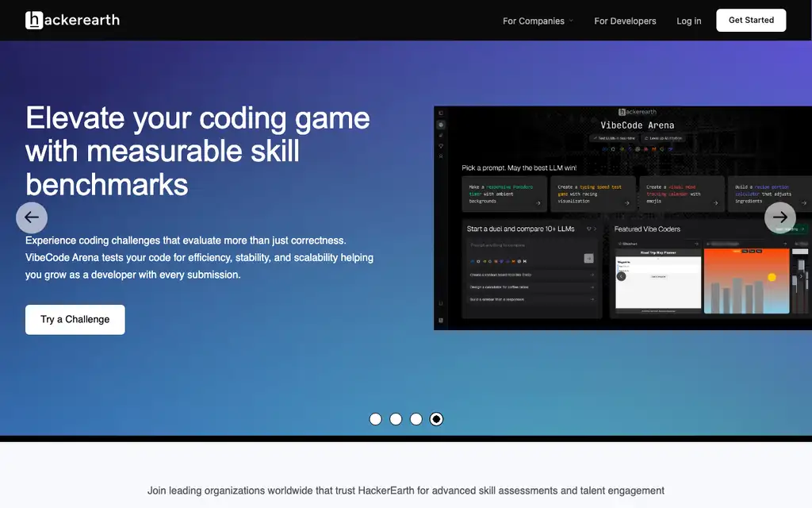Click the 'Featured Vibe Coders' heading

click(x=647, y=229)
